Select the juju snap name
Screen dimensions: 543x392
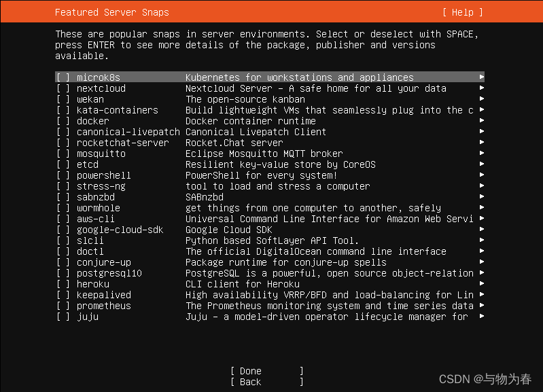click(x=88, y=317)
